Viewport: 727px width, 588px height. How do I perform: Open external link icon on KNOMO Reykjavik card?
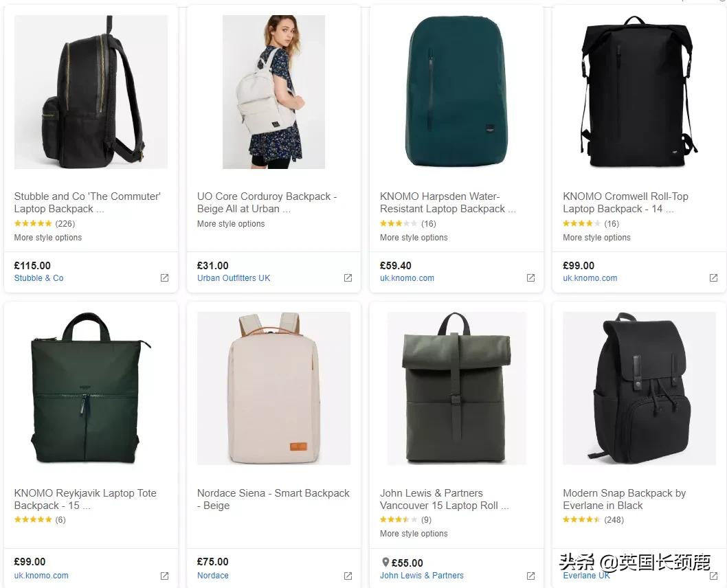tap(164, 576)
